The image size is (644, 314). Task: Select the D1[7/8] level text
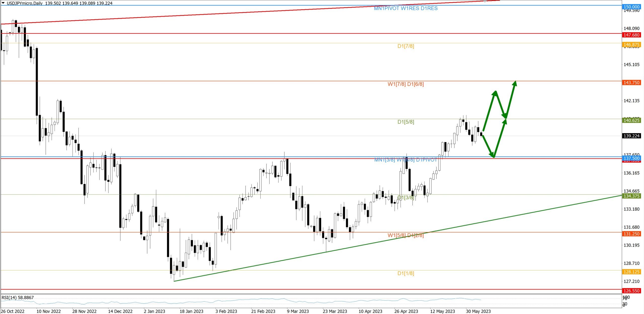(x=406, y=46)
